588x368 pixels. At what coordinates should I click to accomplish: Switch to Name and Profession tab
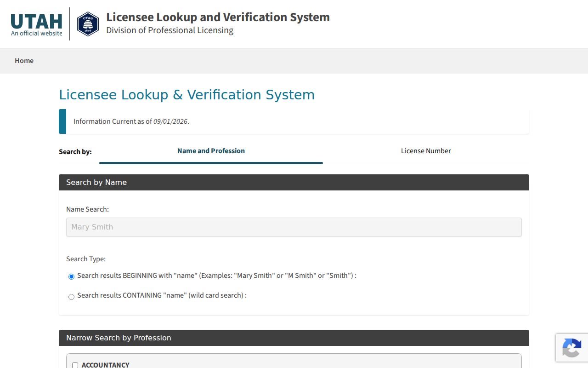[211, 151]
